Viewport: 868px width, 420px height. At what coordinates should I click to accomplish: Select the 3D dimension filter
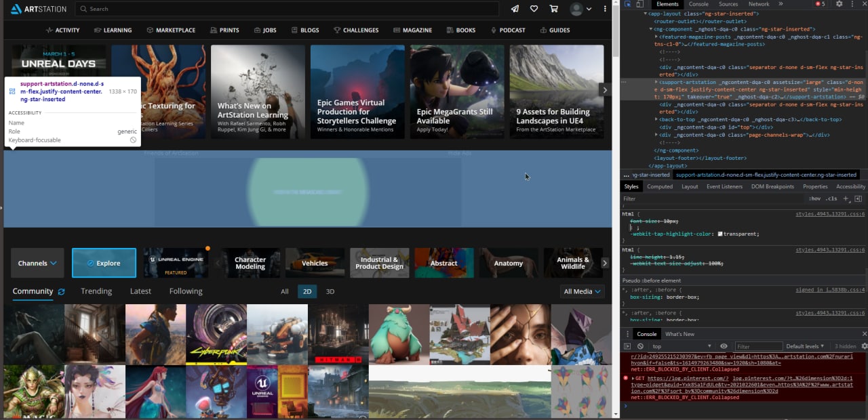click(330, 292)
